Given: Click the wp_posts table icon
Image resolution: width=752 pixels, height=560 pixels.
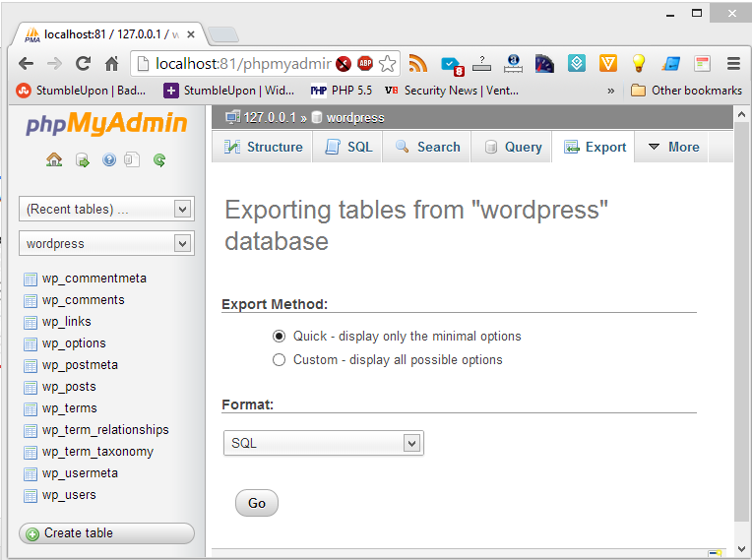Looking at the screenshot, I should (x=31, y=388).
